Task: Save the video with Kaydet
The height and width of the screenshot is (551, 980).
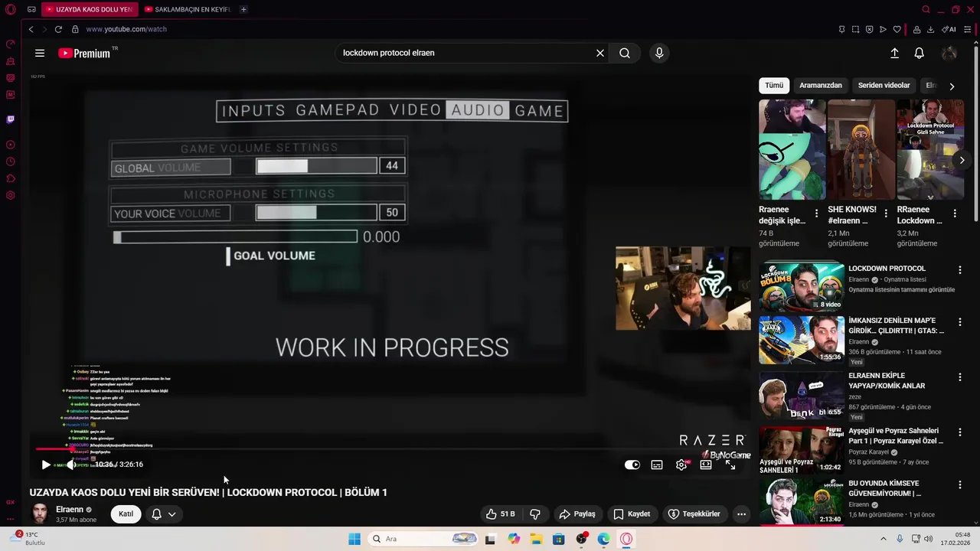Action: 632,514
